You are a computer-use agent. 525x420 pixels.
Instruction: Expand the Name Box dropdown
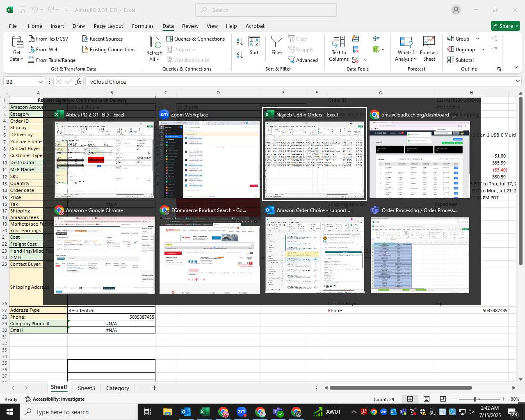(x=40, y=82)
